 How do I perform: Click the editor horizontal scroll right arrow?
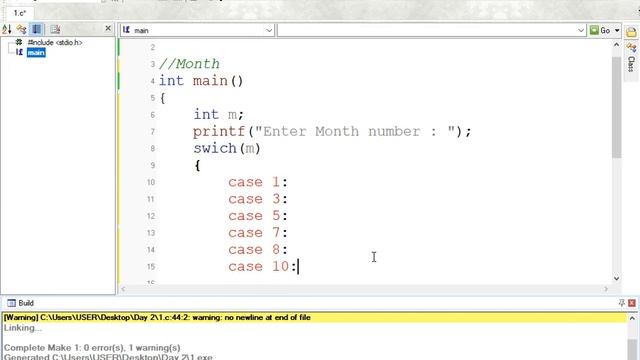coord(606,289)
